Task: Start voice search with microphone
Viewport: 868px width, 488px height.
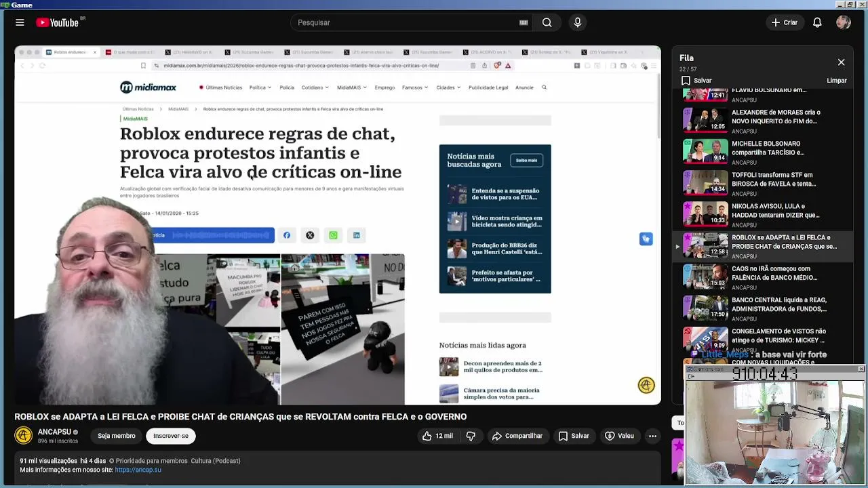Action: coord(578,22)
